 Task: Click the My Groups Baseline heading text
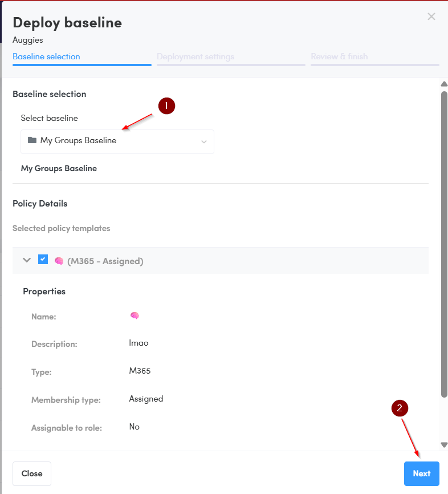click(x=59, y=168)
